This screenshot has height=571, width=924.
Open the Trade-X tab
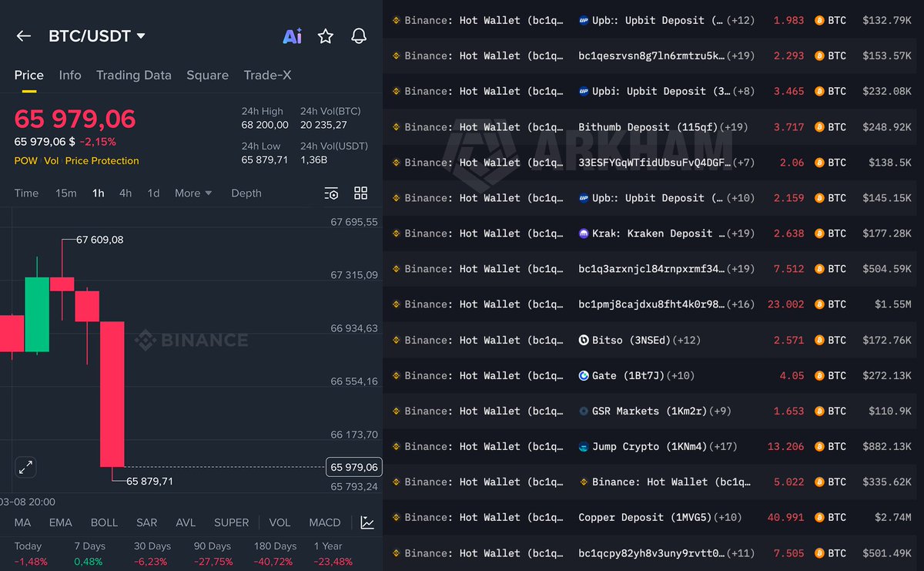[267, 75]
